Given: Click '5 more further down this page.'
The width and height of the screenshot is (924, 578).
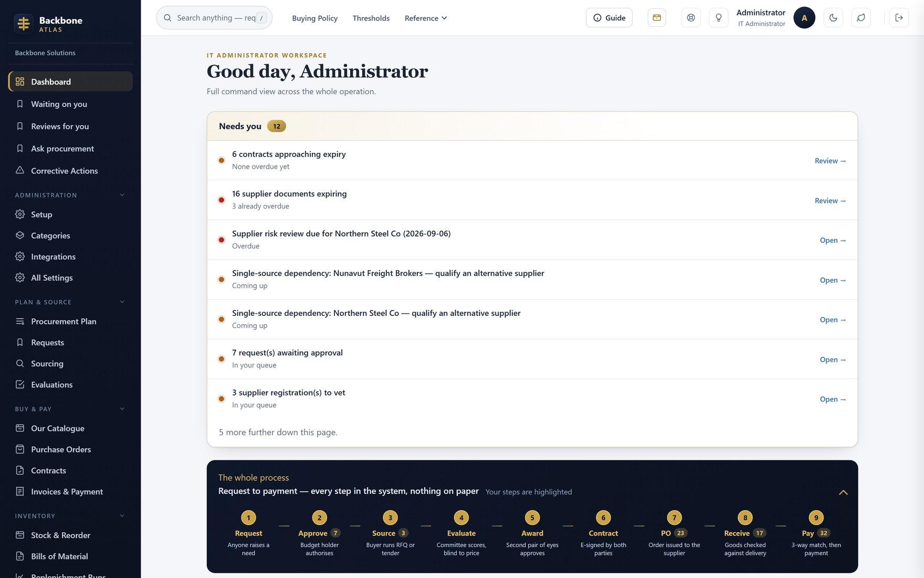Looking at the screenshot, I should coord(278,432).
